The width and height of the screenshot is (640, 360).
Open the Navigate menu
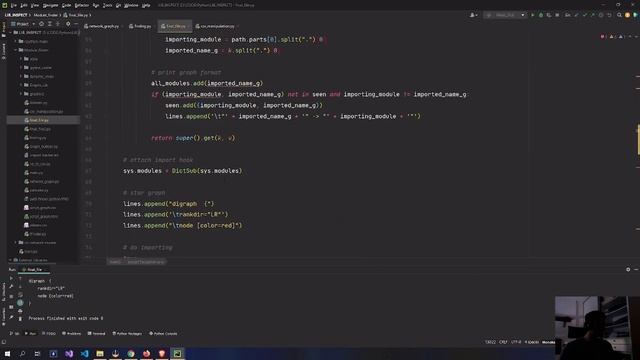(x=51, y=5)
